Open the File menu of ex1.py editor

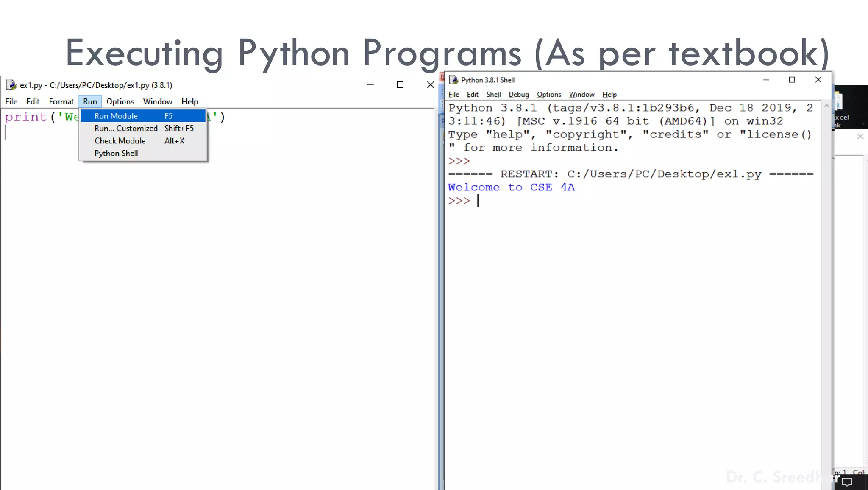11,101
